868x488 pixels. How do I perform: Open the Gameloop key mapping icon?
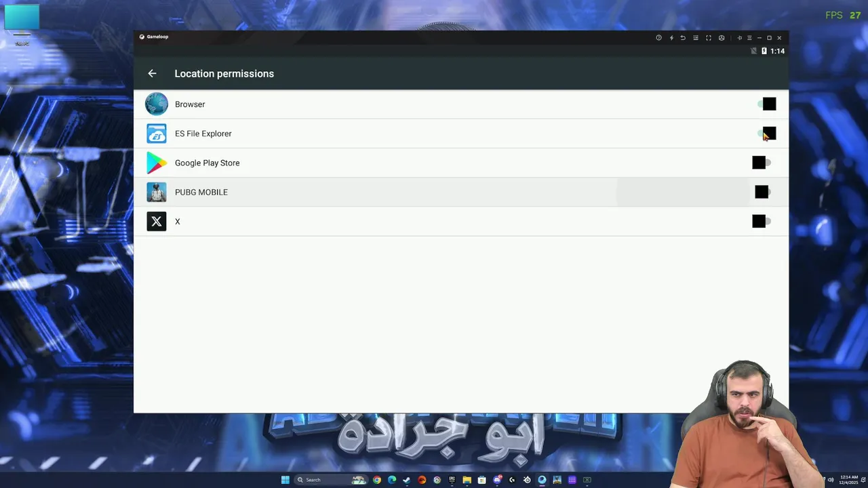point(696,38)
